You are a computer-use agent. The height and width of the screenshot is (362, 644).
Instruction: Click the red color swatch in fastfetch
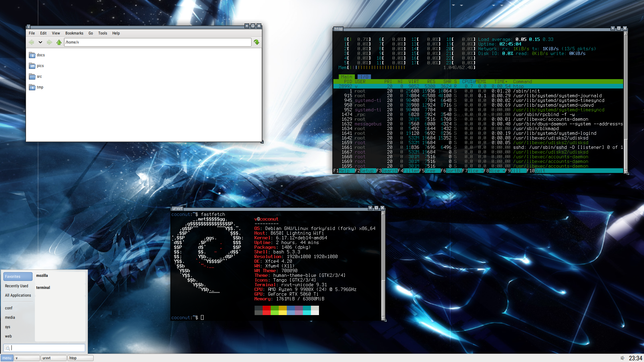pyautogui.click(x=267, y=308)
